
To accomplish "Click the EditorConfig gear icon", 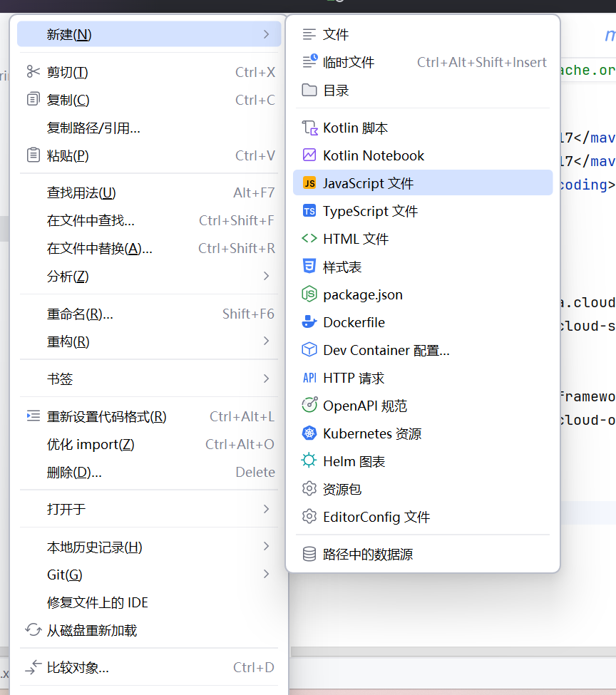I will pos(309,516).
